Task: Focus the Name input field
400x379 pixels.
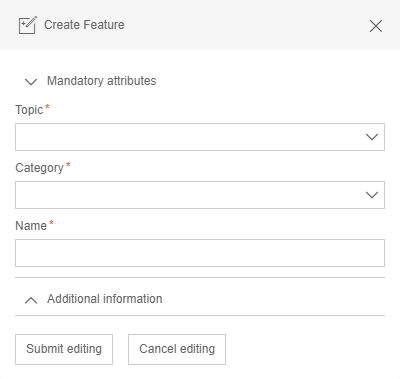Action: (200, 253)
